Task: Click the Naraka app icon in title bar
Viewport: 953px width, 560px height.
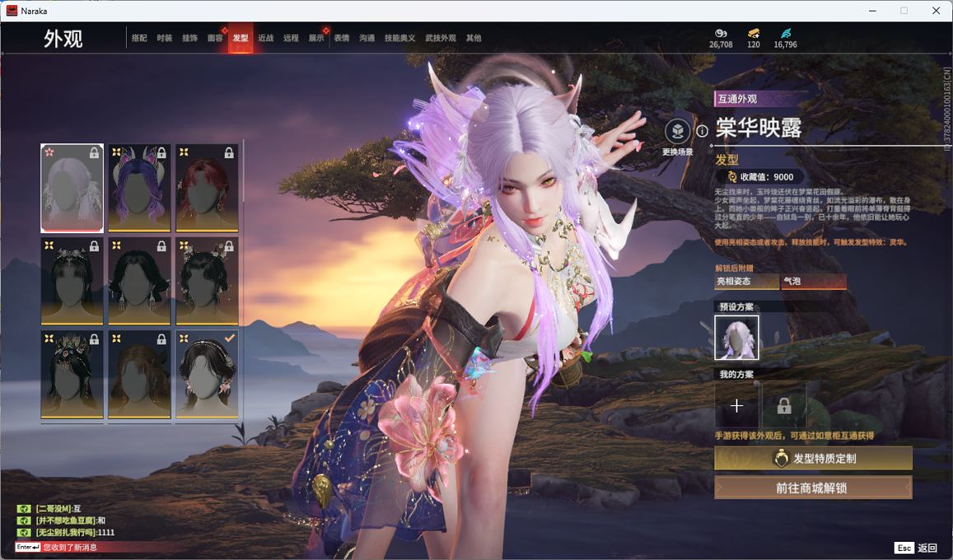Action: coord(12,11)
